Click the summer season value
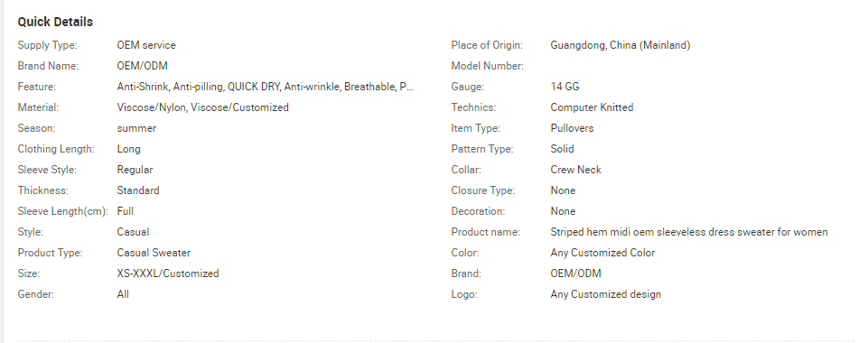The height and width of the screenshot is (343, 868). 136,128
